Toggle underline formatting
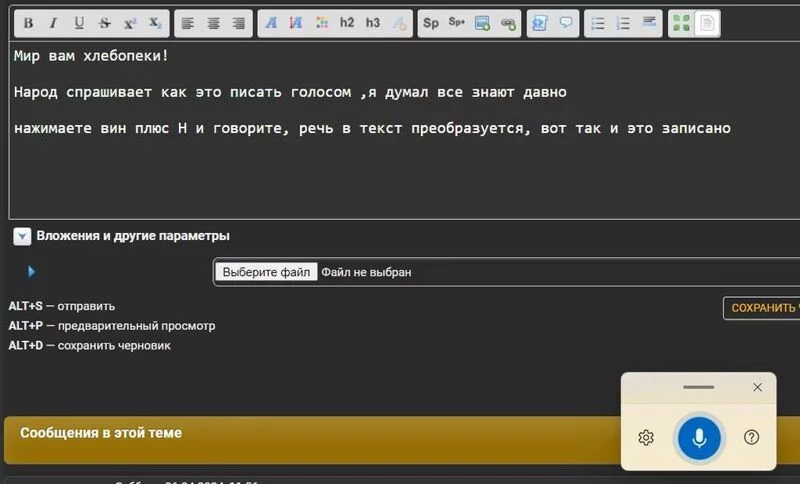 (x=80, y=23)
